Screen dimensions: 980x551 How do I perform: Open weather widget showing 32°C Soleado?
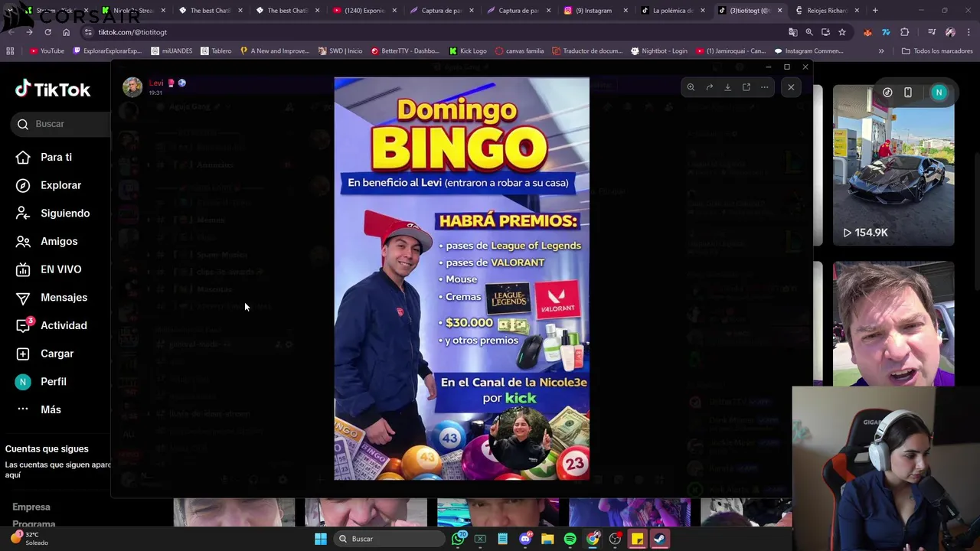(x=31, y=539)
